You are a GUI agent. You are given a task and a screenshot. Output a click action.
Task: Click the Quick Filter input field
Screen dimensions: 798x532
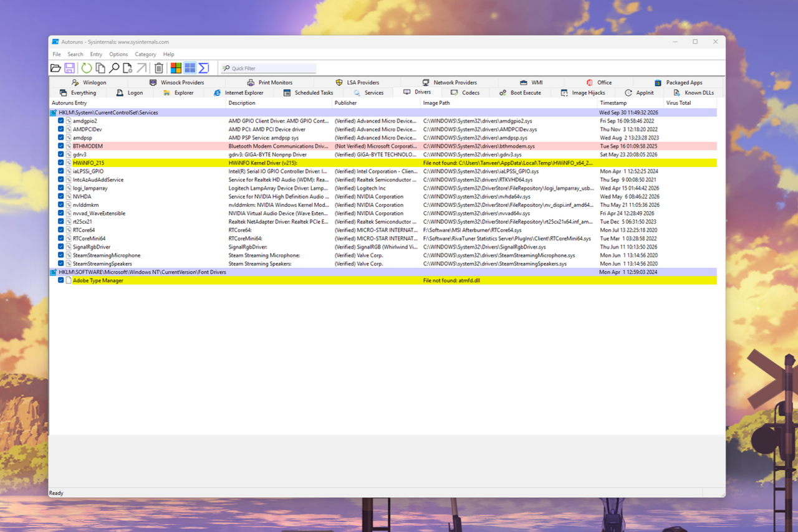pos(269,68)
